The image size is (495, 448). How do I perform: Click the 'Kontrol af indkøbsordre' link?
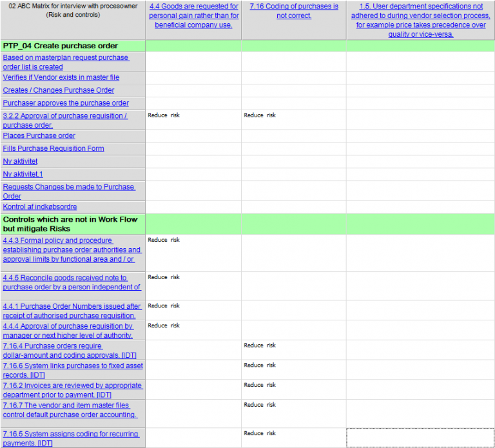tap(40, 207)
